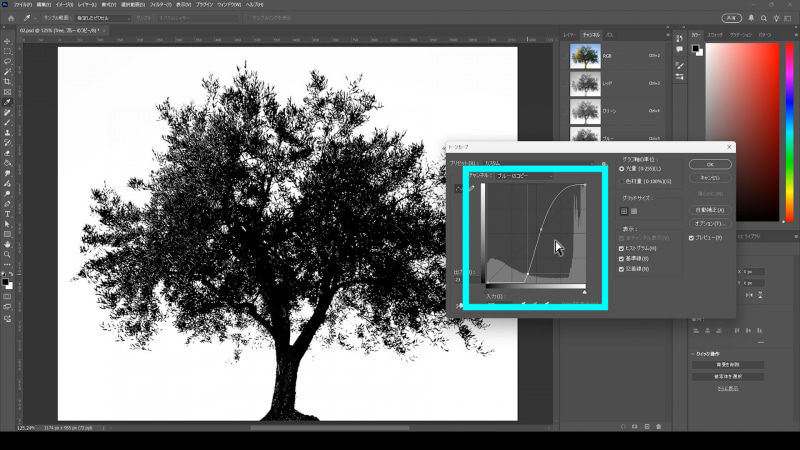This screenshot has width=800, height=450.
Task: Click the オプション button
Action: click(x=710, y=223)
